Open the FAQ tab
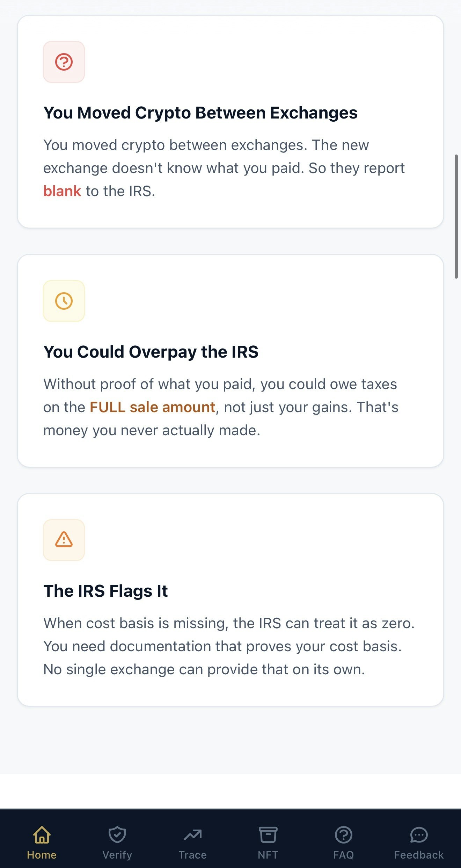Image resolution: width=461 pixels, height=868 pixels. coord(344,842)
